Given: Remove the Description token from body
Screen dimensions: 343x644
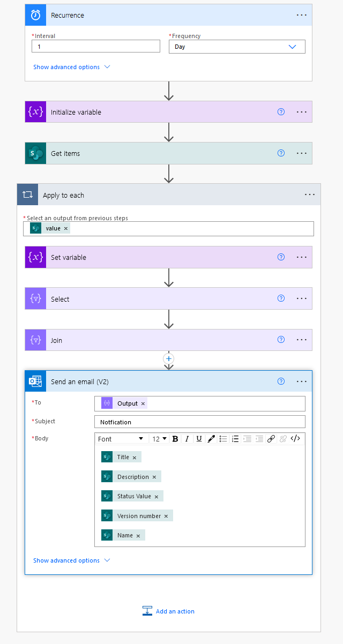Looking at the screenshot, I should click(154, 477).
